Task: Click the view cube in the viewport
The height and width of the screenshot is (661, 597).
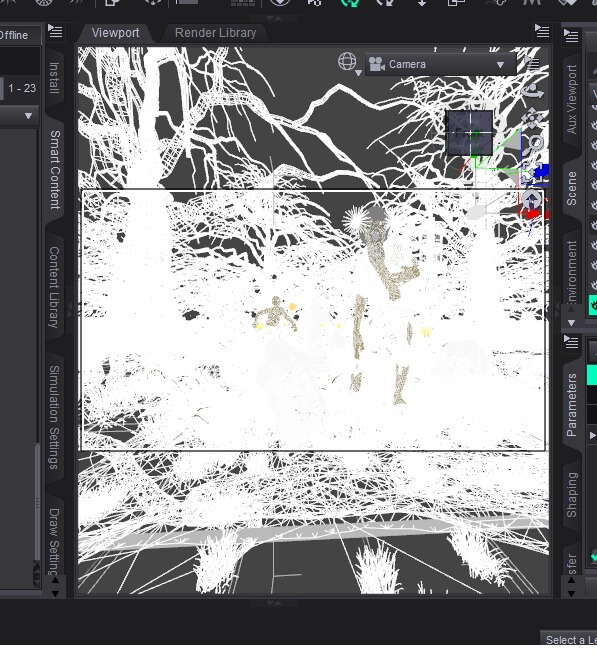Action: pos(469,133)
